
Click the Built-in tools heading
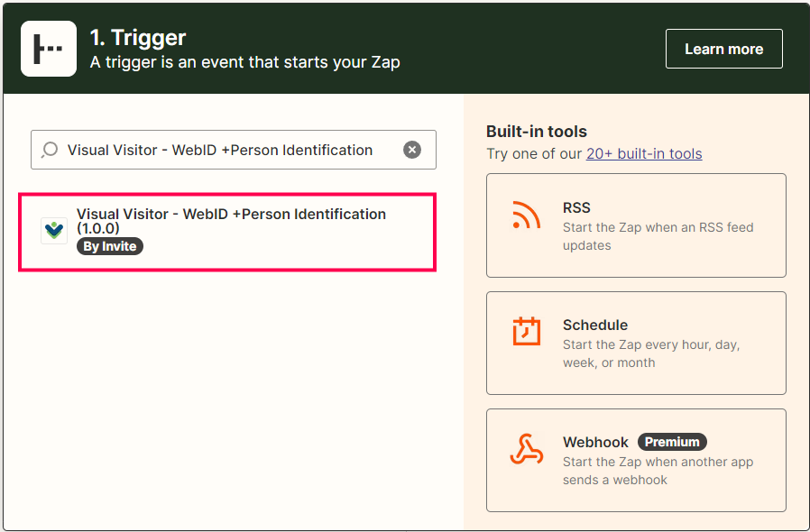537,132
